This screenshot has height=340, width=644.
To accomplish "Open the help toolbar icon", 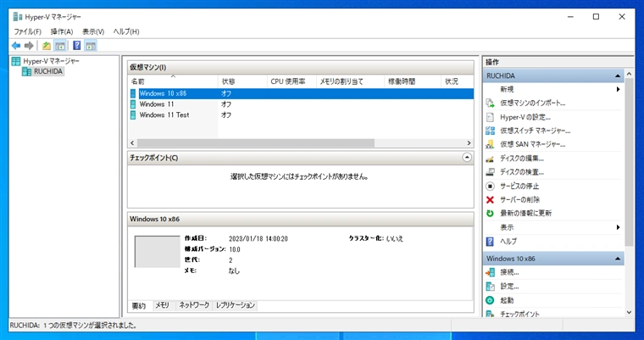I will (77, 46).
